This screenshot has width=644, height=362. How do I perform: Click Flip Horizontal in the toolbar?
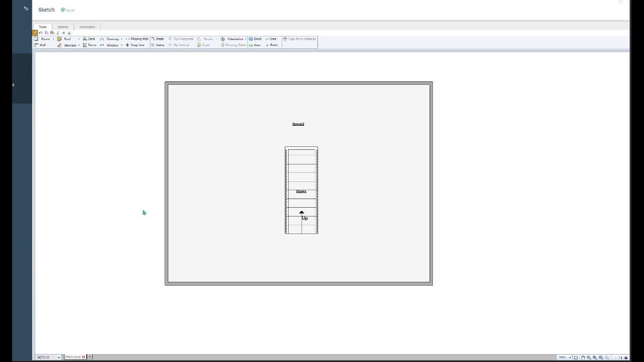[x=181, y=39]
